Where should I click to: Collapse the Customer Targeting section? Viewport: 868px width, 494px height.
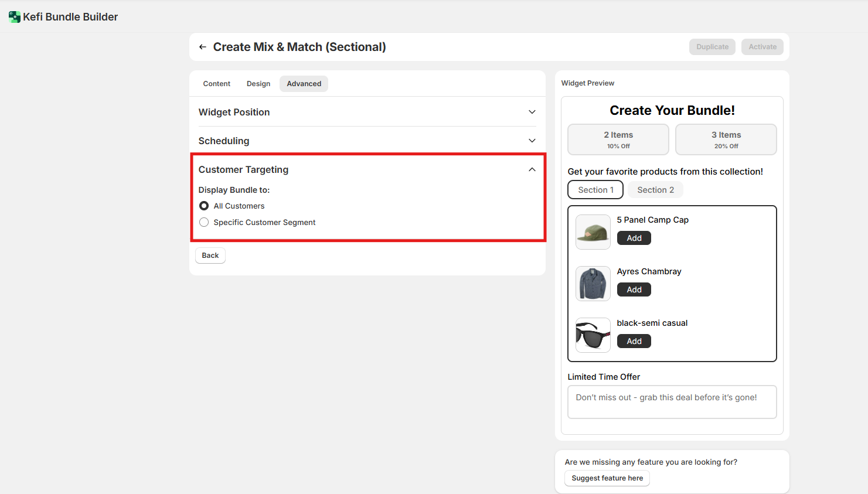[532, 169]
